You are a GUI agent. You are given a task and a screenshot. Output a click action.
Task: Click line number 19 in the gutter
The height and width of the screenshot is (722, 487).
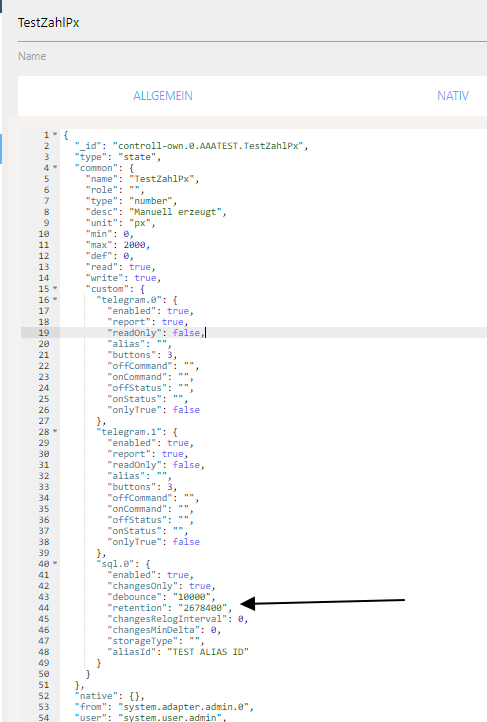click(44, 333)
